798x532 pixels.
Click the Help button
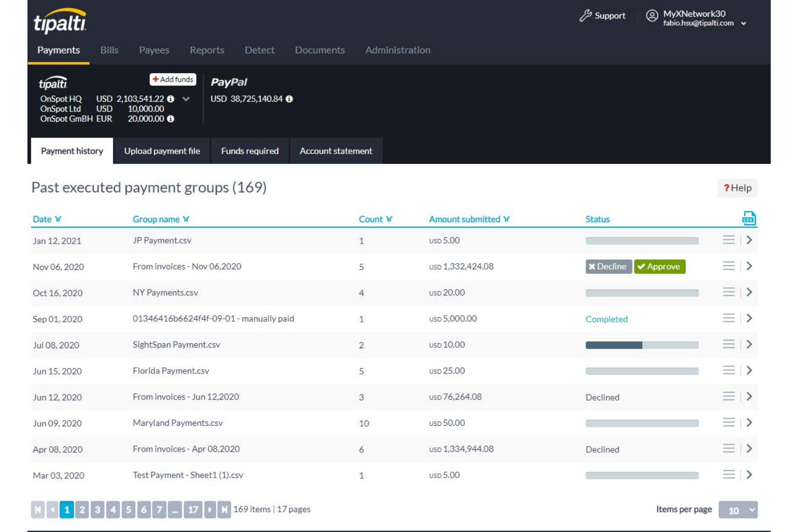(738, 188)
